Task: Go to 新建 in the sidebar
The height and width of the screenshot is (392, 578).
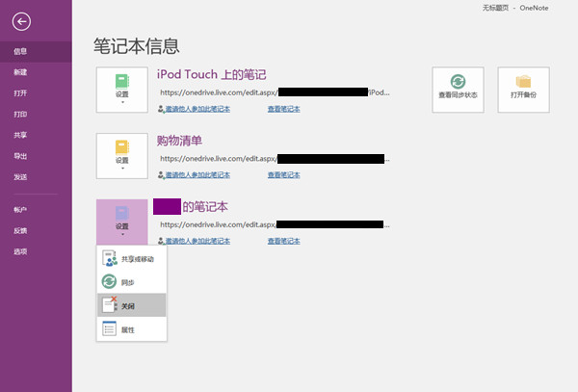Action: pos(36,72)
